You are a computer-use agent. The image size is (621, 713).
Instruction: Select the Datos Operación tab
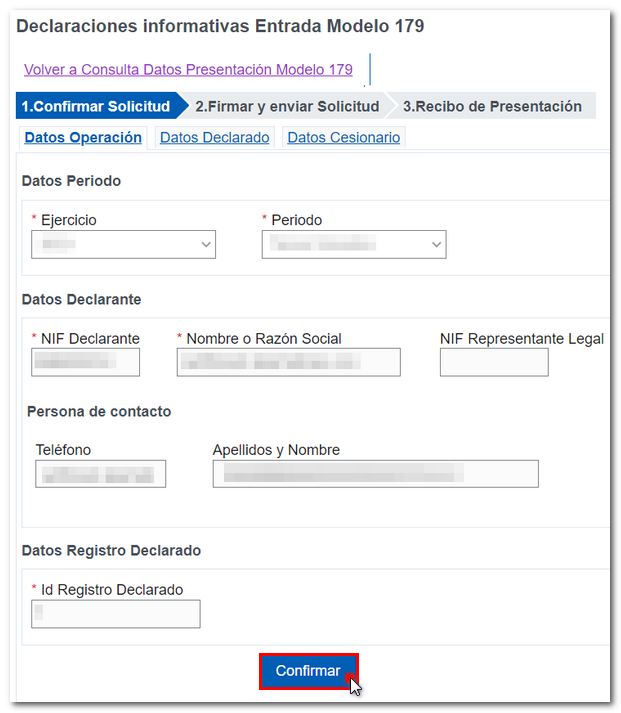coord(83,138)
